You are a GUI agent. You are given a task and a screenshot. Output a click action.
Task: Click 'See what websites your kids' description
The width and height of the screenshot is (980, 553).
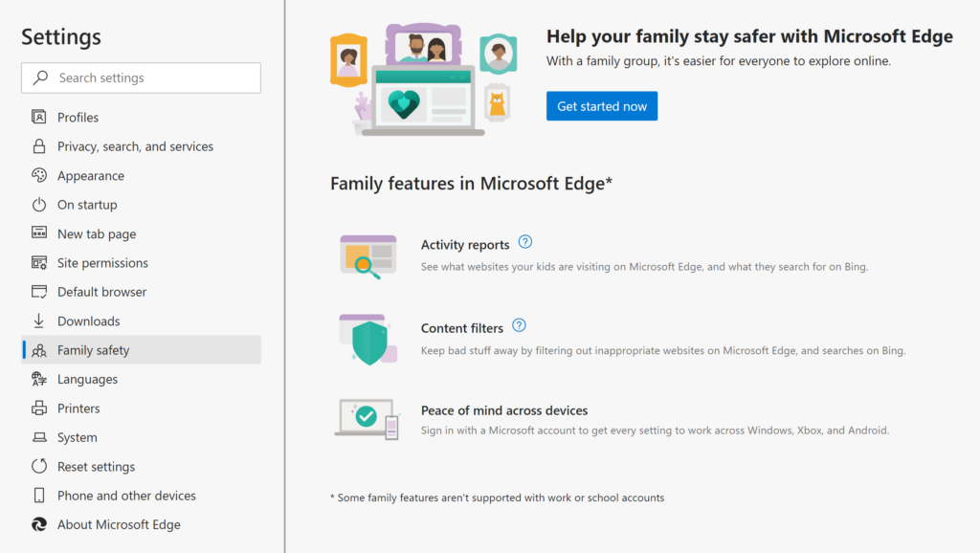coord(644,267)
